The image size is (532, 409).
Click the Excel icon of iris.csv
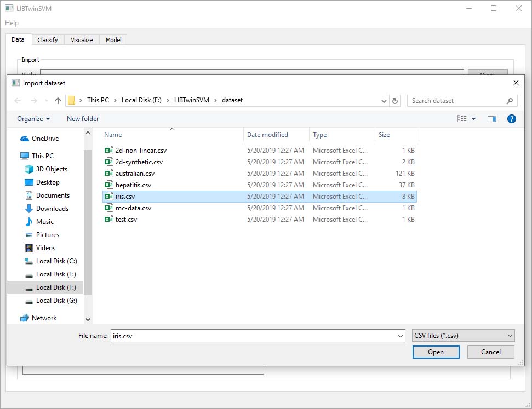click(108, 197)
